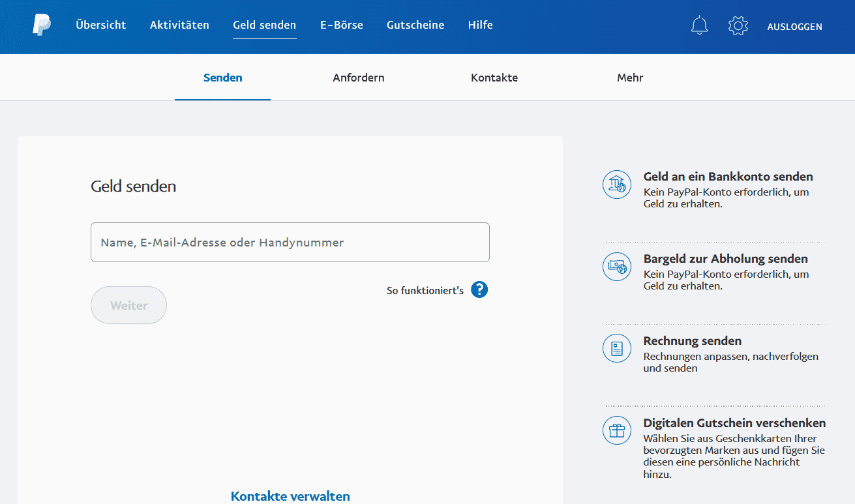Switch to the Kontakte tab
Viewport: 855px width, 504px height.
coord(494,78)
